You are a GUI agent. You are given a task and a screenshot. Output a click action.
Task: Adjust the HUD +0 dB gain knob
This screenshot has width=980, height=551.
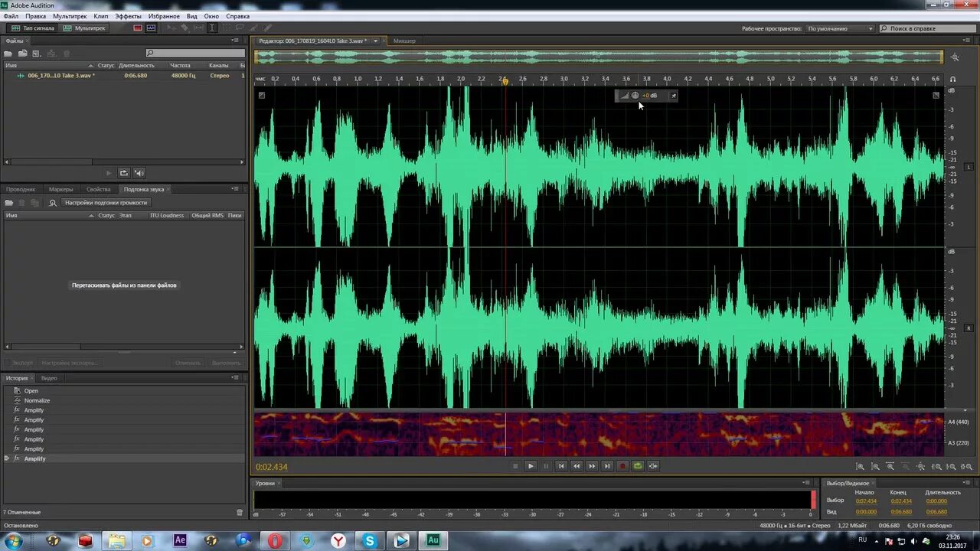pyautogui.click(x=635, y=96)
